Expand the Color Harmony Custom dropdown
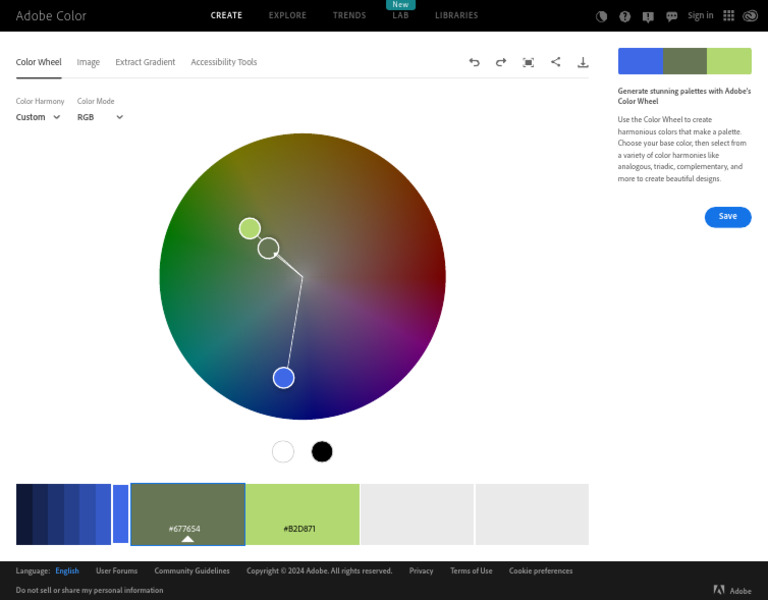768x600 pixels. (38, 117)
